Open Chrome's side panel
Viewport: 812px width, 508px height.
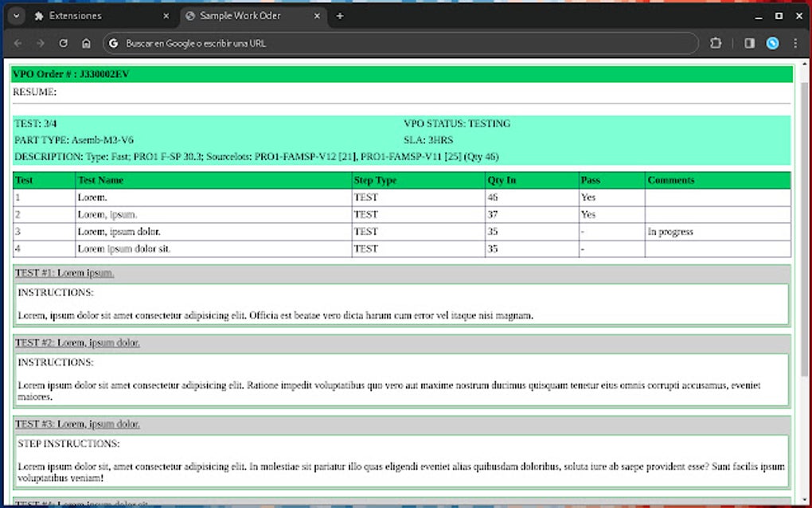click(x=749, y=44)
